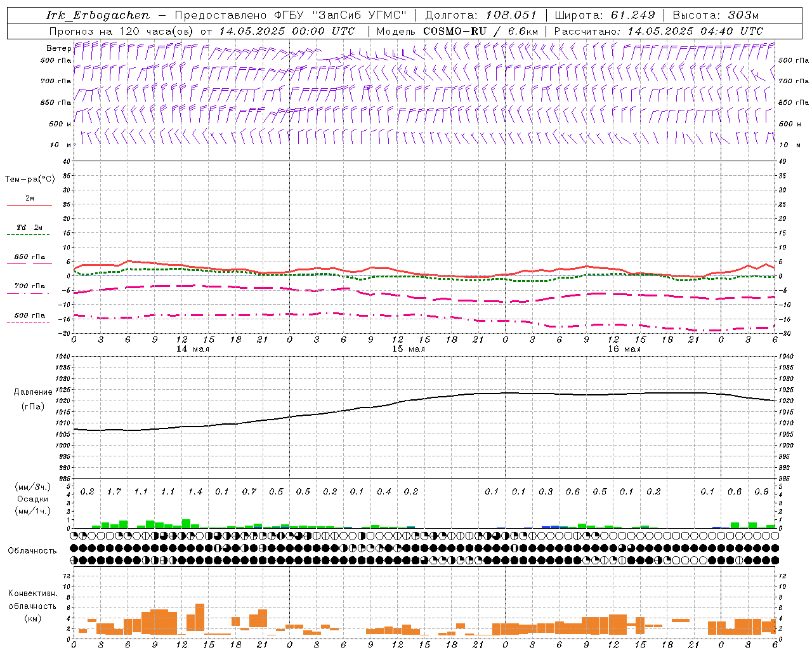The width and height of the screenshot is (812, 650).
Task: Click the 15 мая date label
Action: coord(409,349)
